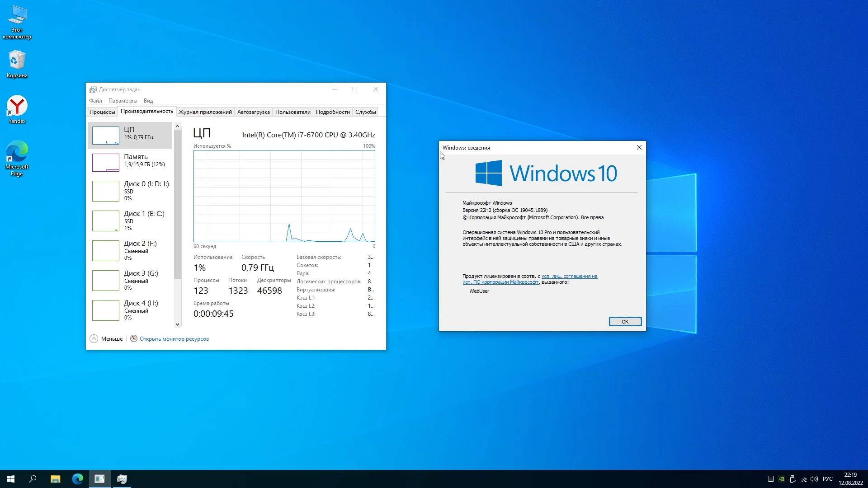Viewport: 868px width, 488px height.
Task: Select Диск 1 (E: C:) performance item
Action: 130,220
